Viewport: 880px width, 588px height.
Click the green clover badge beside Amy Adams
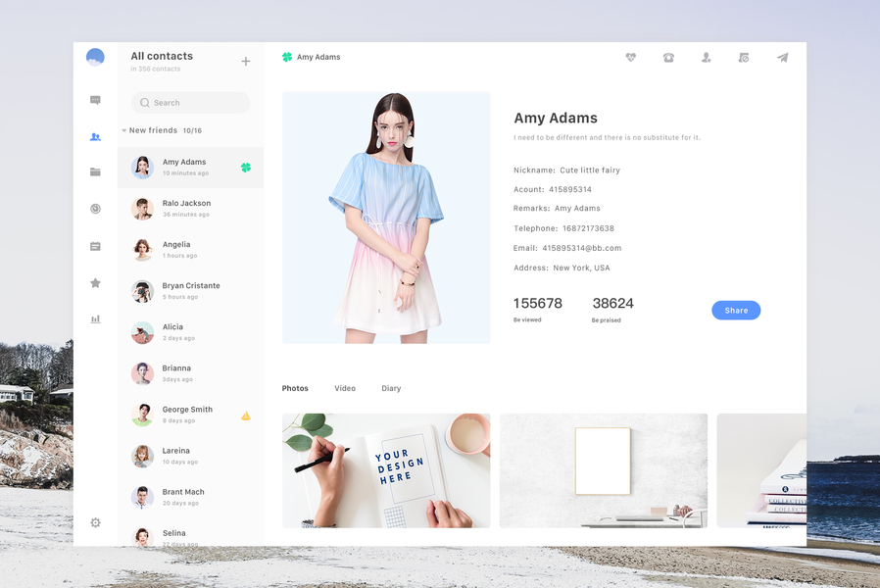246,168
